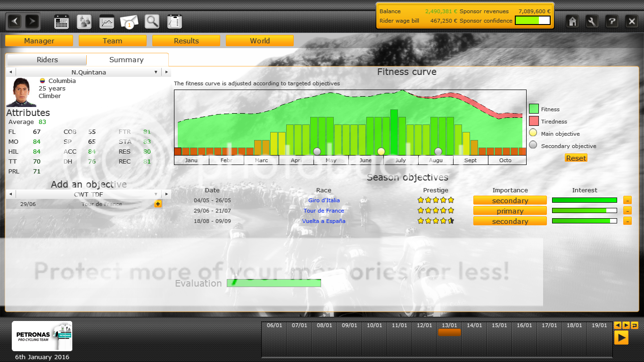
Task: Click the large play advance day button
Action: click(x=621, y=337)
